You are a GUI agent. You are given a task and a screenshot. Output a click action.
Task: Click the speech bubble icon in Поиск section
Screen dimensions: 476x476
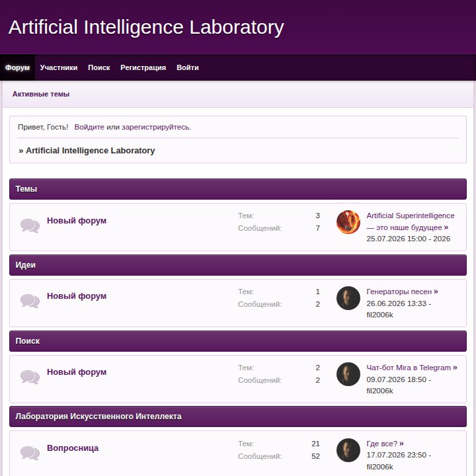click(x=30, y=377)
